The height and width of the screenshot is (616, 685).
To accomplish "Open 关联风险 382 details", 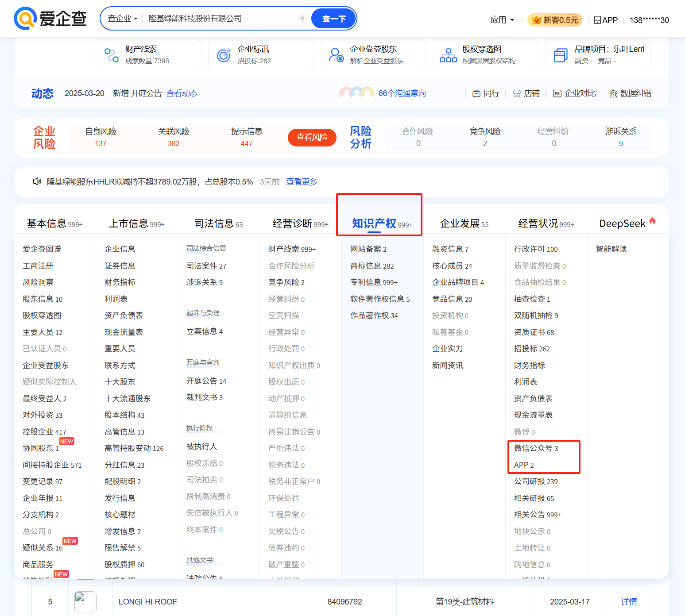I will tap(174, 137).
